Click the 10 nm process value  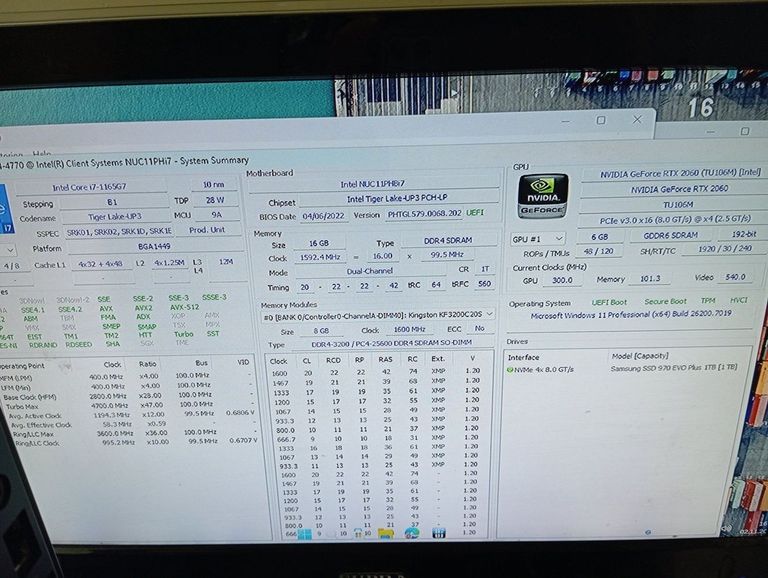pos(214,185)
